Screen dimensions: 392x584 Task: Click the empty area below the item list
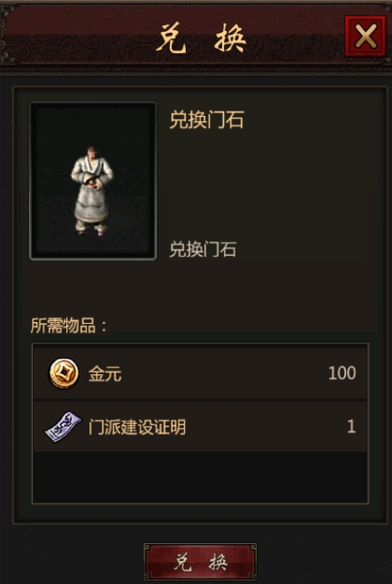click(200, 478)
